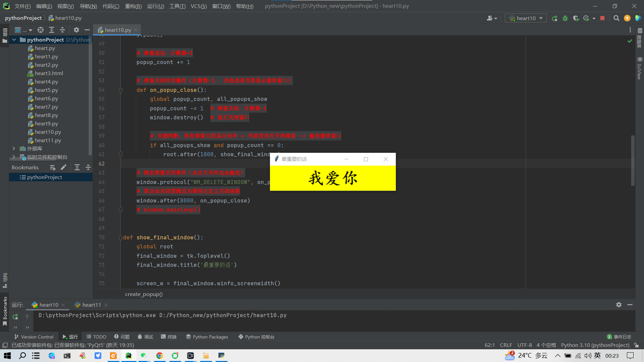Image resolution: width=644 pixels, height=362 pixels.
Task: Collapse all in the project panel
Action: point(62,30)
